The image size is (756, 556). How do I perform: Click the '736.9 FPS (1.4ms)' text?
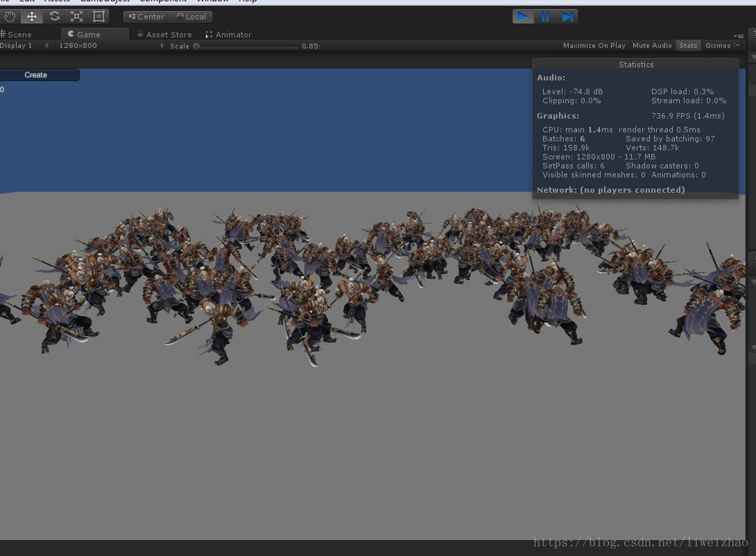point(687,116)
